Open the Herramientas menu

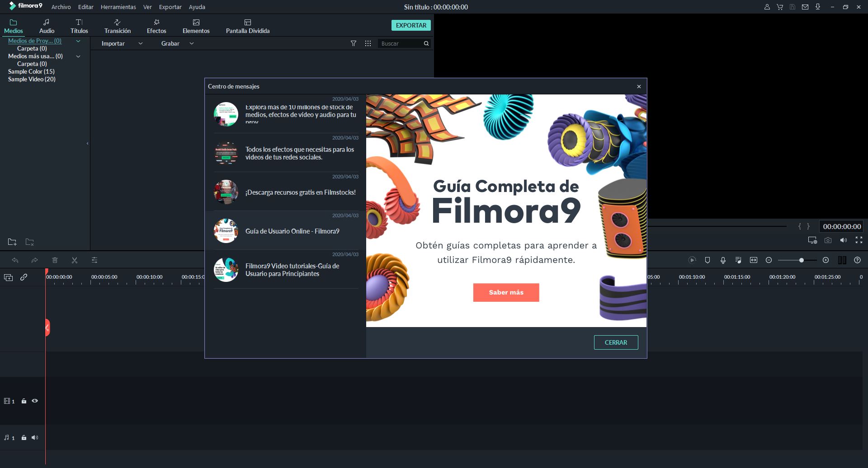click(118, 7)
